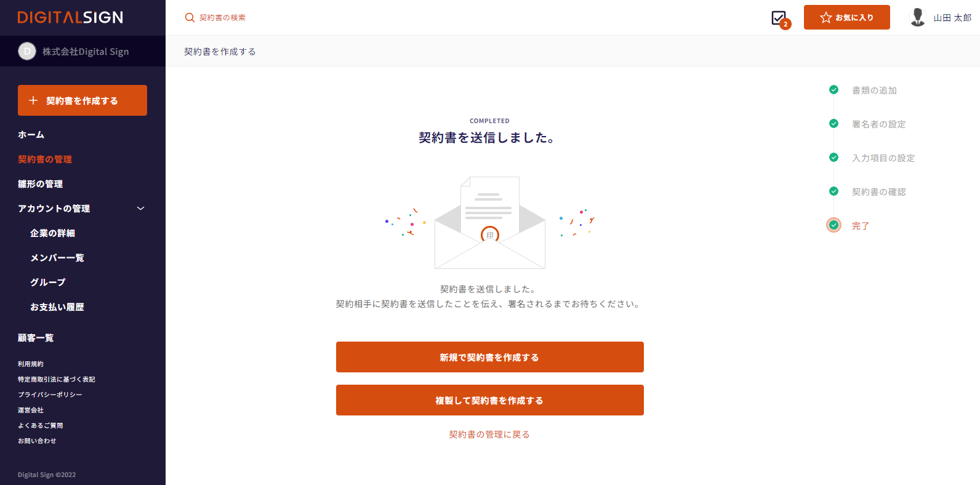Screen dimensions: 980x485
Task: Open 雛形の管理 menu item
Action: [x=41, y=184]
